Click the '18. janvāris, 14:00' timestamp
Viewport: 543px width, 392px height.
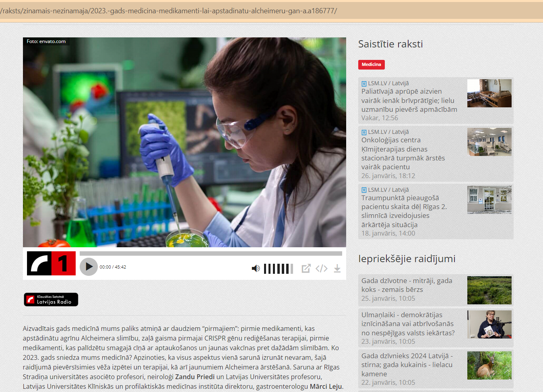click(388, 233)
